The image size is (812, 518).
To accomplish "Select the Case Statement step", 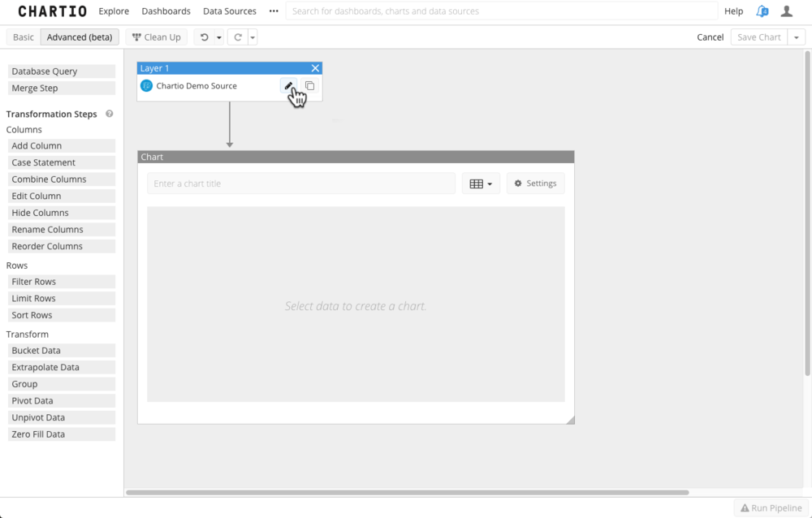I will tap(62, 162).
